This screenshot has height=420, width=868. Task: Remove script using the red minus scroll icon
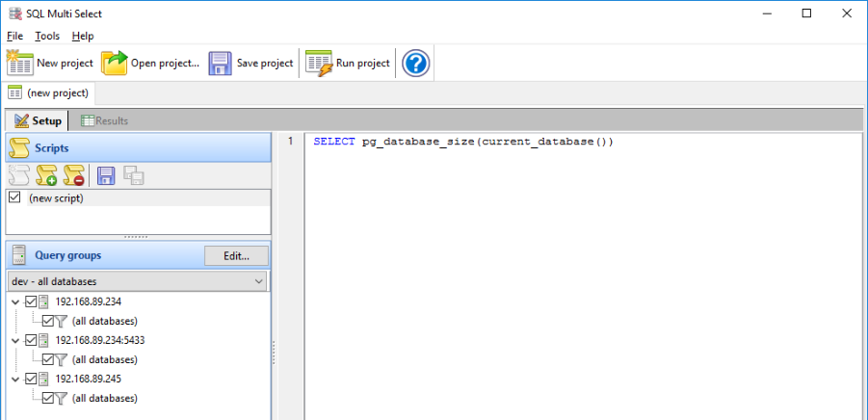74,175
